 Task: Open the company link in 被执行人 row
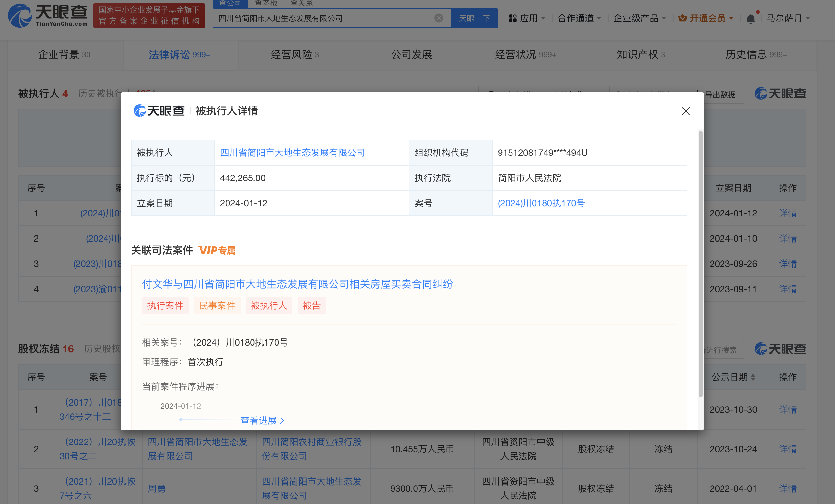[x=292, y=153]
